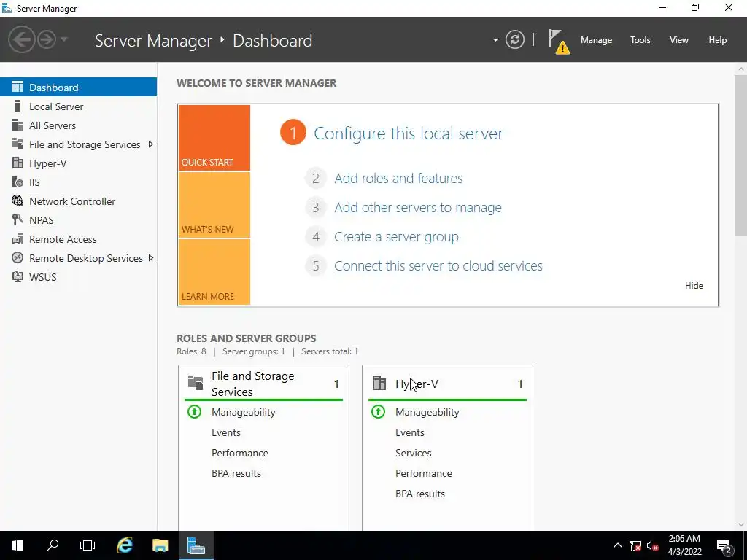Open navigation history dropdown arrow

pyautogui.click(x=64, y=39)
